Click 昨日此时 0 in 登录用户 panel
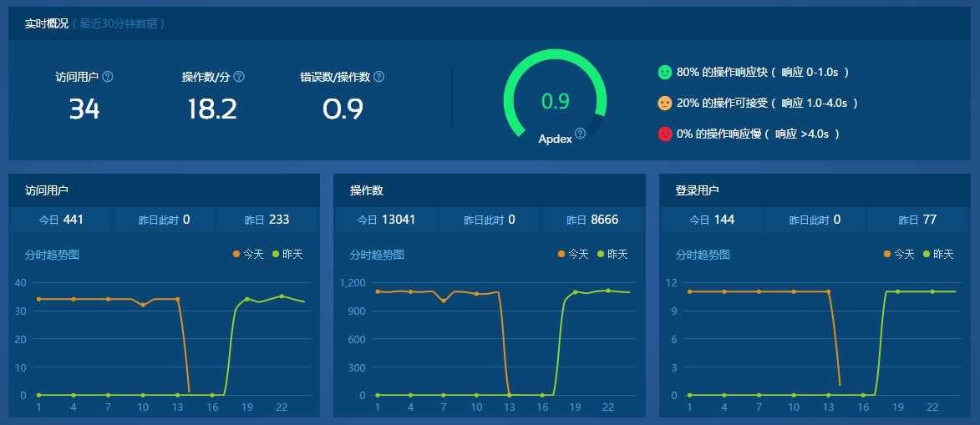980x425 pixels. 815,220
